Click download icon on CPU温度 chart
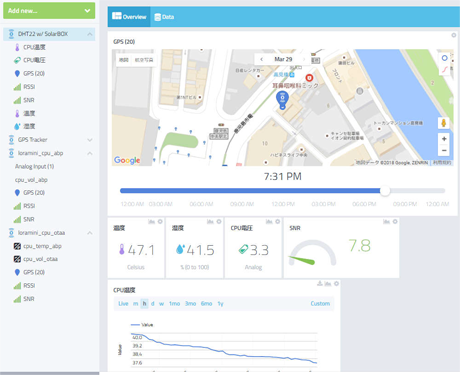Viewport: 460px width, 375px height. [x=320, y=283]
